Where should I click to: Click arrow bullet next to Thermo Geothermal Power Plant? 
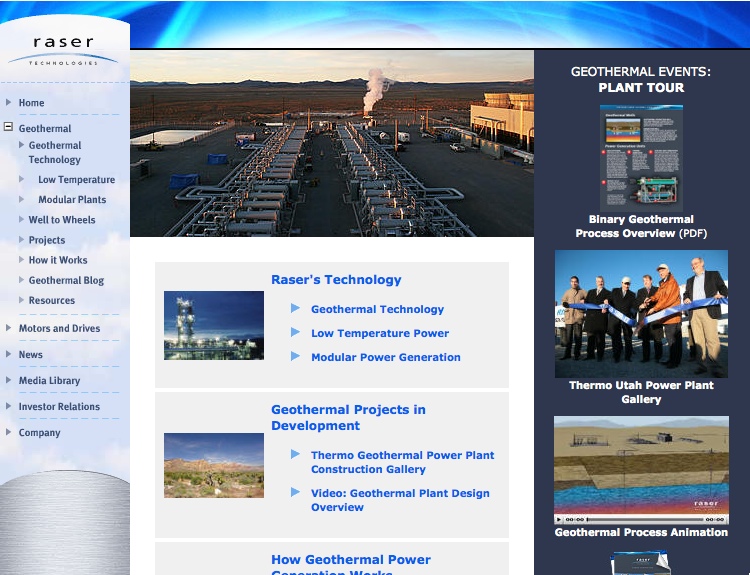(x=295, y=454)
